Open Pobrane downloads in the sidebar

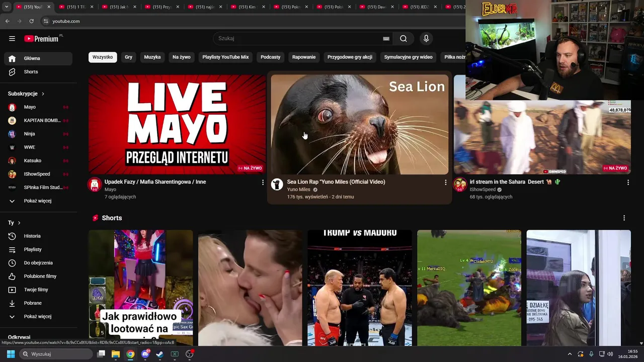pos(38,303)
